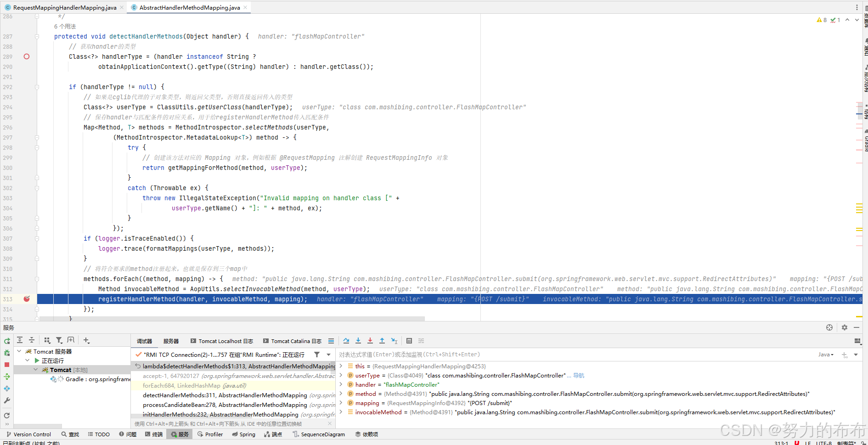Click the editor horizontal scrollbar
This screenshot has width=868, height=445.
coord(232,318)
